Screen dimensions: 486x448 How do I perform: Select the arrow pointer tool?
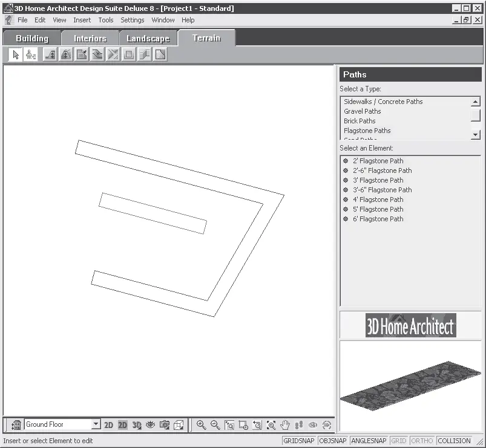15,55
